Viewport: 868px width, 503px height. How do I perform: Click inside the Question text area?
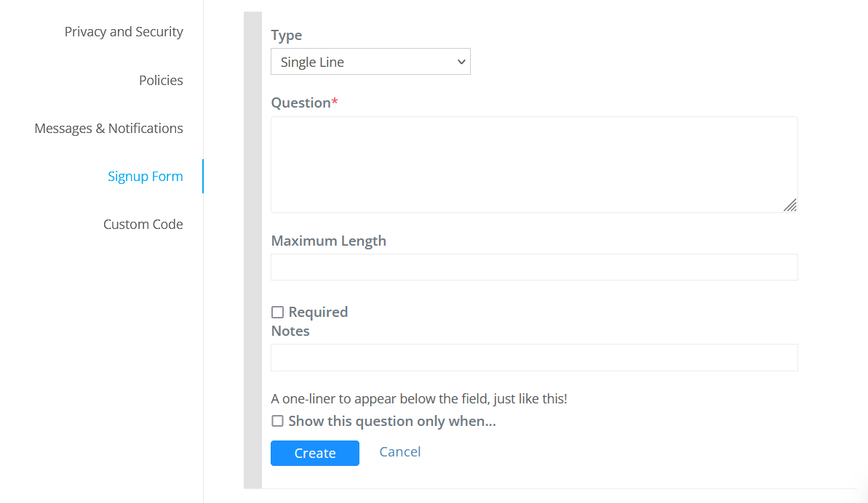click(534, 164)
